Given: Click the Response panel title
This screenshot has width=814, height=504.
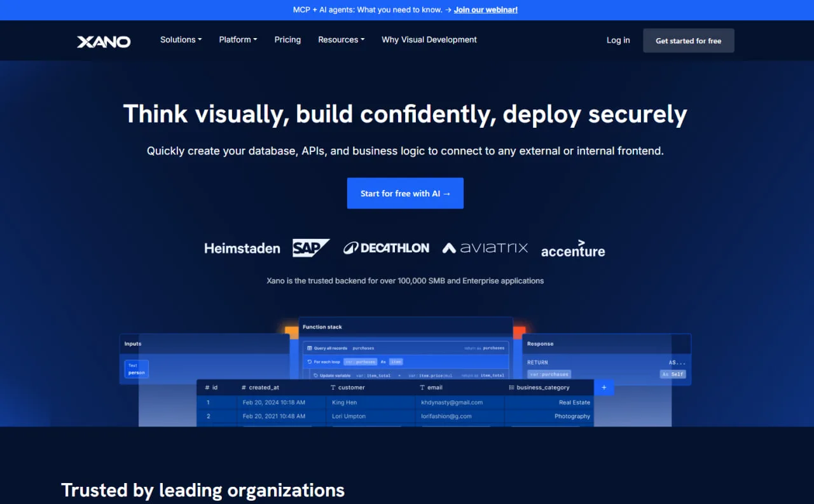Looking at the screenshot, I should (541, 344).
